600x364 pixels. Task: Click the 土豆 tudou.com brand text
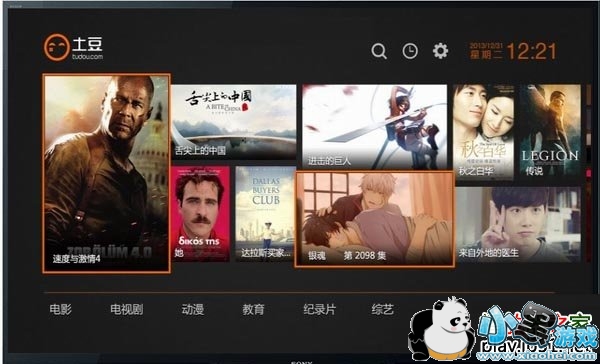click(x=87, y=48)
